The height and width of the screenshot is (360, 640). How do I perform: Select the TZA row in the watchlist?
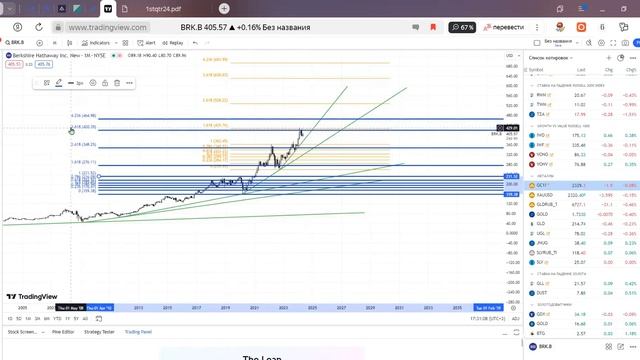pyautogui.click(x=582, y=114)
